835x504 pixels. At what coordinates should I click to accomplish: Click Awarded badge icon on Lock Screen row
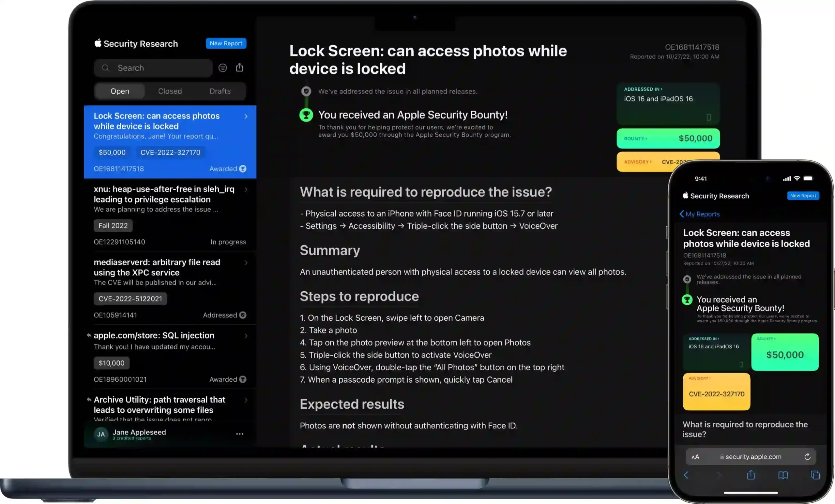(243, 169)
